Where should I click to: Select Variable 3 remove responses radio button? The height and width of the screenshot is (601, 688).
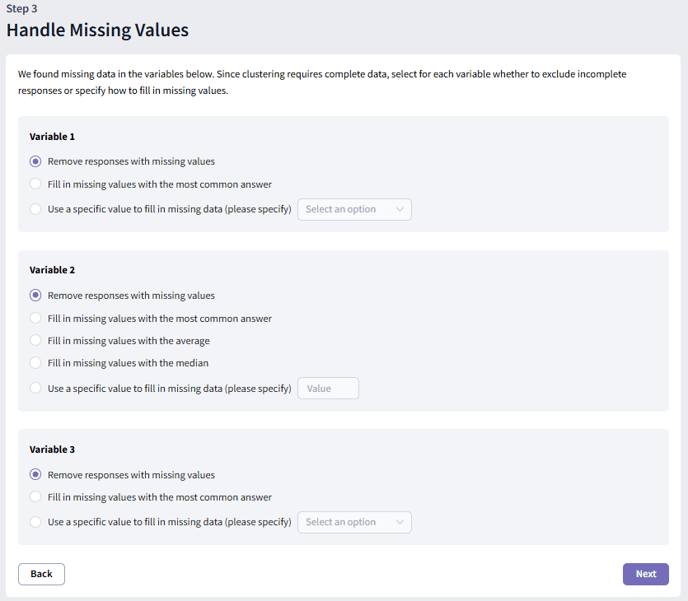point(36,475)
